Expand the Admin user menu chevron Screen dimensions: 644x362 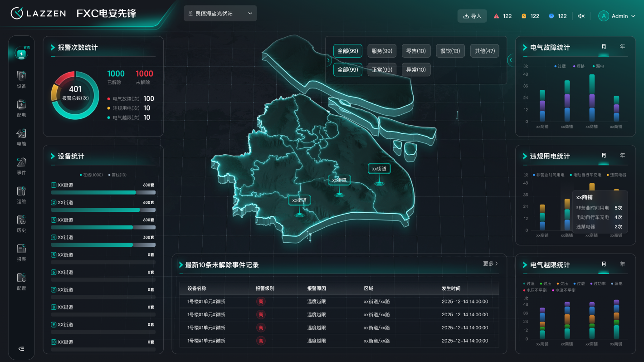633,16
